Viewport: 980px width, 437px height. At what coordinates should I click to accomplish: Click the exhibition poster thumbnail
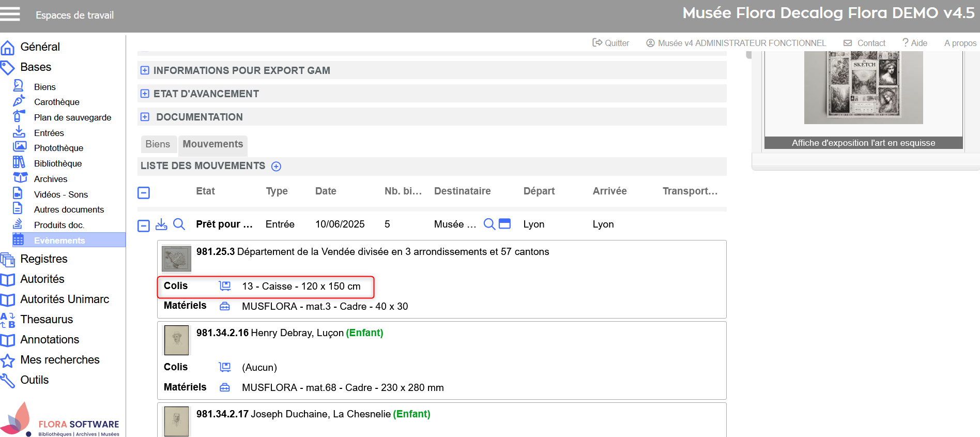pyautogui.click(x=863, y=87)
